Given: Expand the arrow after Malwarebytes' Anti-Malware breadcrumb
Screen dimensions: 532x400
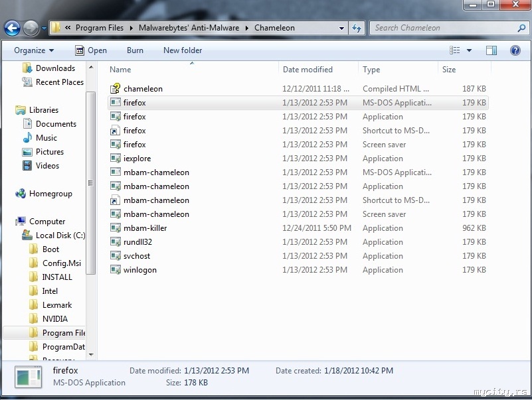Looking at the screenshot, I should point(247,28).
